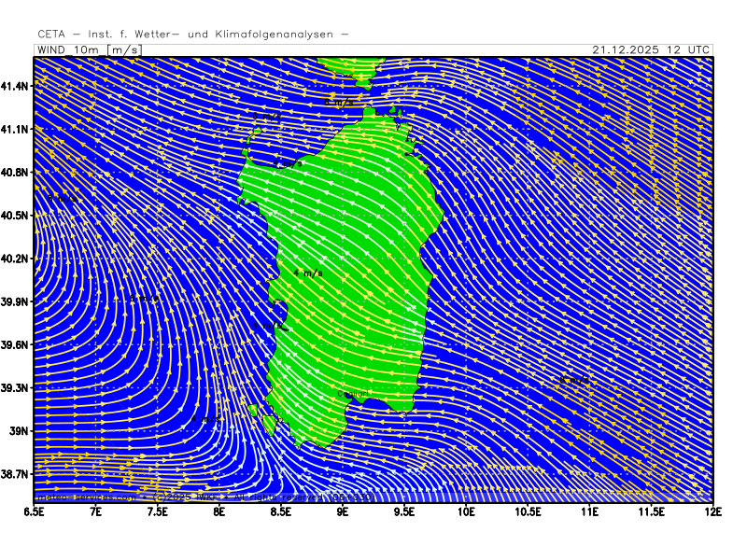The width and height of the screenshot is (747, 560).
Task: Click the small island southwest of Sardinia
Action: pyautogui.click(x=269, y=424)
